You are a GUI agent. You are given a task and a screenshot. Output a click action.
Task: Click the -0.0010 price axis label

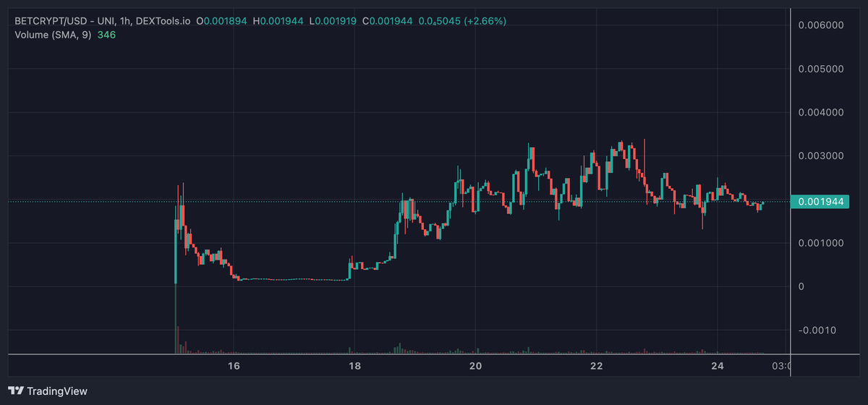[816, 330]
